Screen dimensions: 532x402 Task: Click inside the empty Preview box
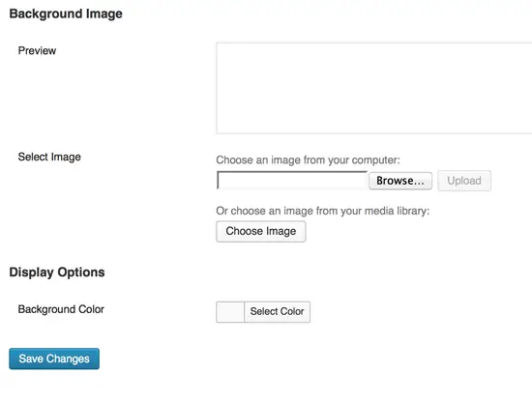pos(374,88)
